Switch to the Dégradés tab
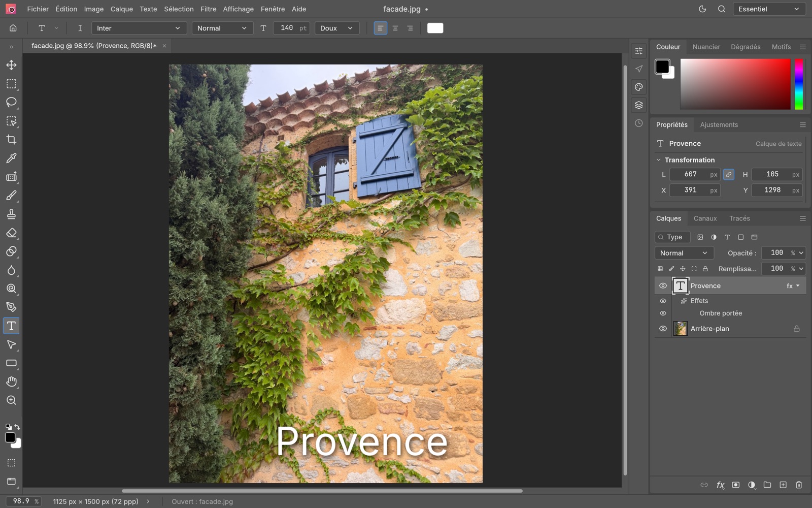Screen dimensions: 812x508 point(746,47)
